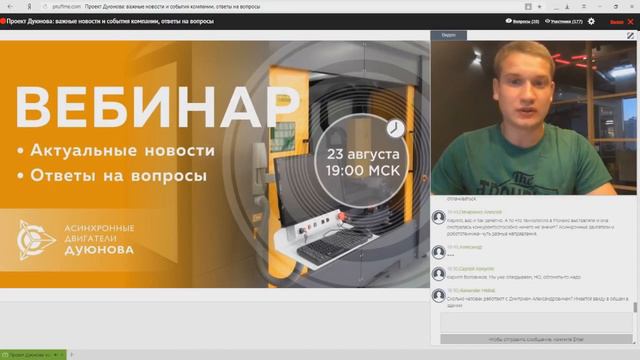Click the username above the 'НО, отключить надо' message

coord(477,269)
